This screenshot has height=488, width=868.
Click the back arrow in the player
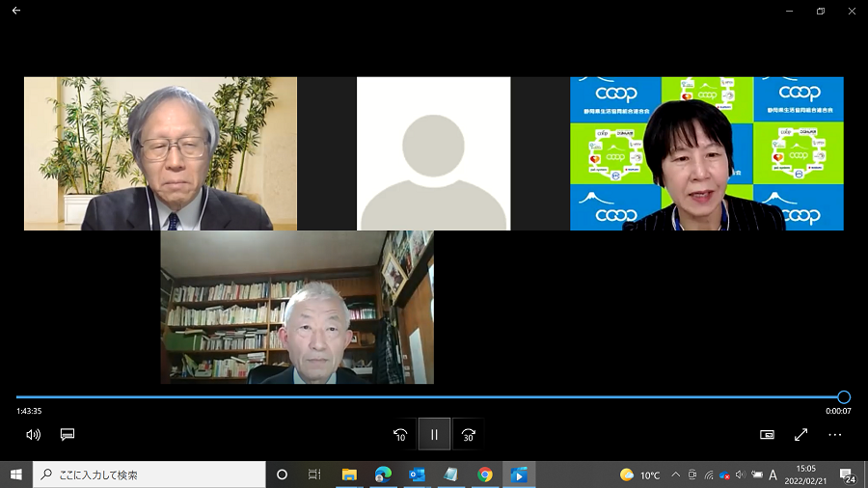(16, 11)
